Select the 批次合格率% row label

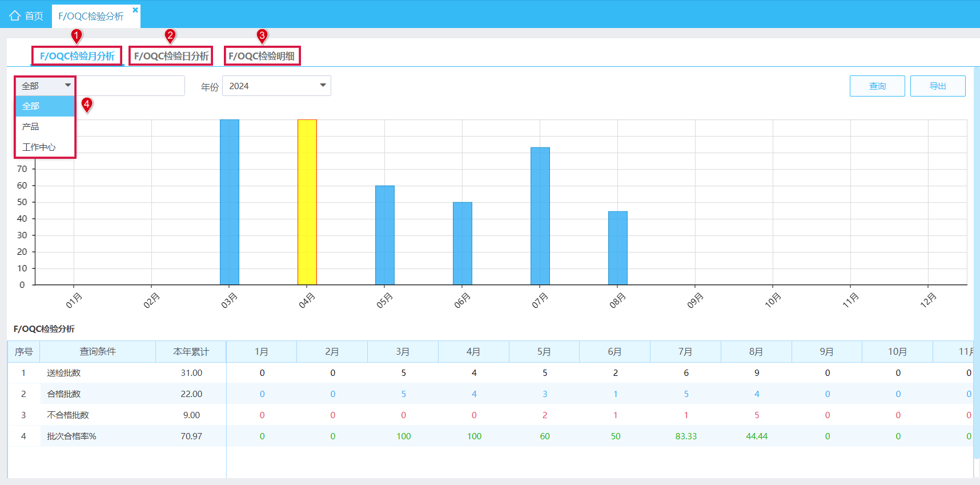[71, 436]
